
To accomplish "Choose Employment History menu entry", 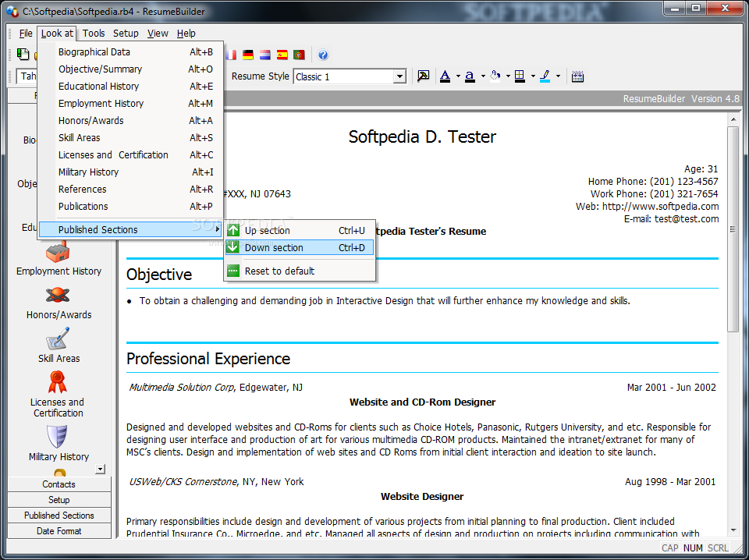I will point(130,104).
